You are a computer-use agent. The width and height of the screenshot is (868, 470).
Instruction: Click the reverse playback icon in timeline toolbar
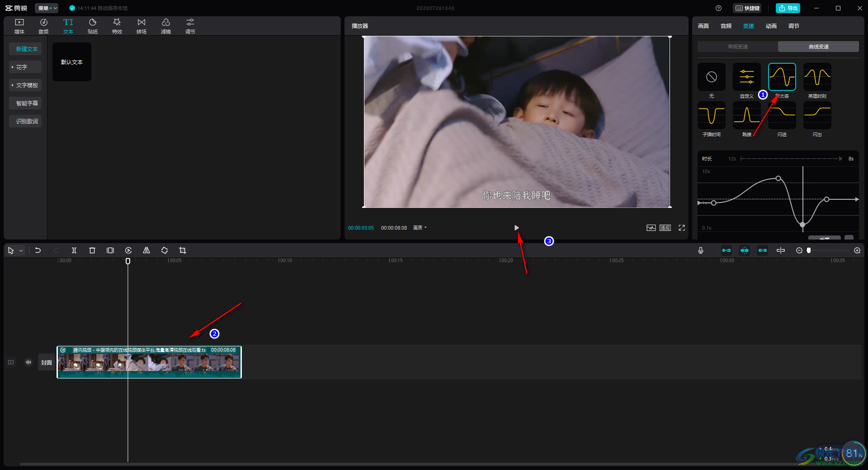(128, 250)
